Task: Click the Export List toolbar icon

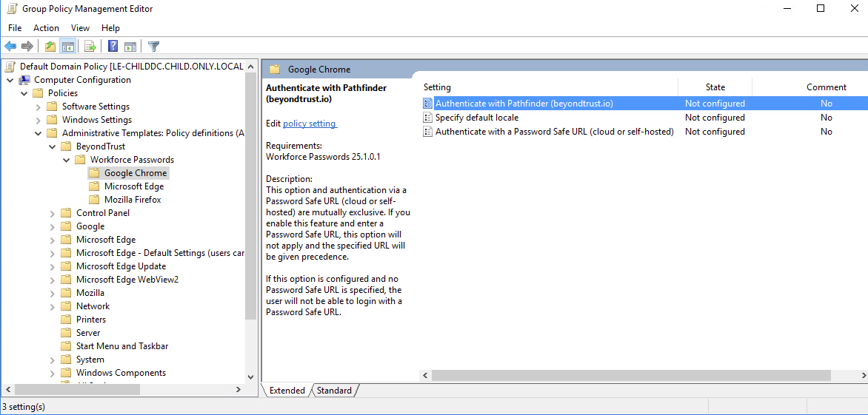Action: click(90, 47)
